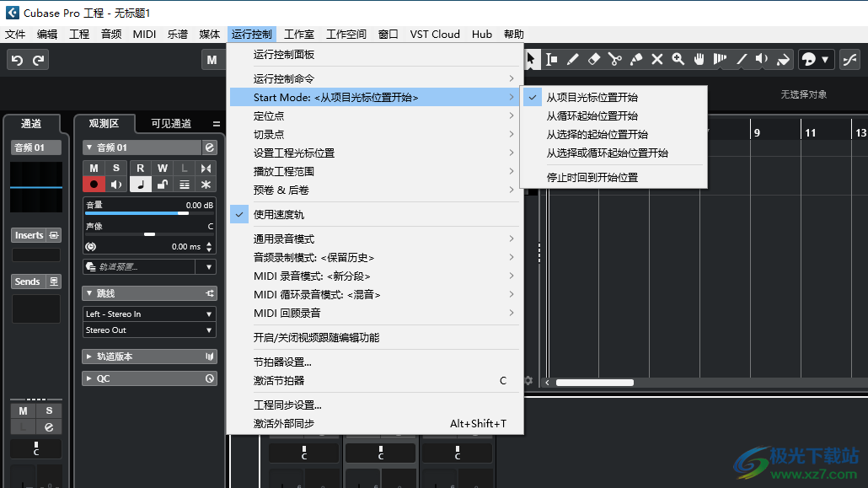
Task: Select the Play speaker tool
Action: click(761, 59)
